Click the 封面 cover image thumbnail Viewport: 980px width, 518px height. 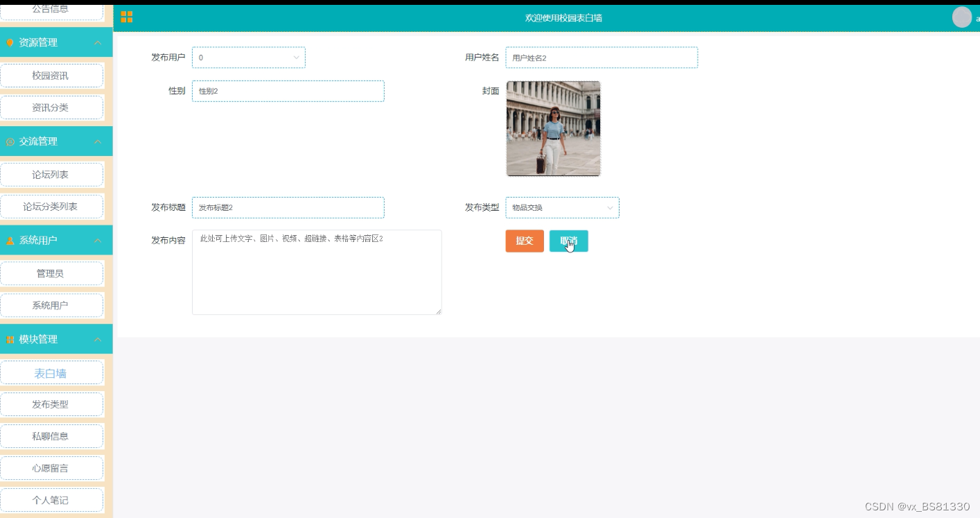[553, 128]
